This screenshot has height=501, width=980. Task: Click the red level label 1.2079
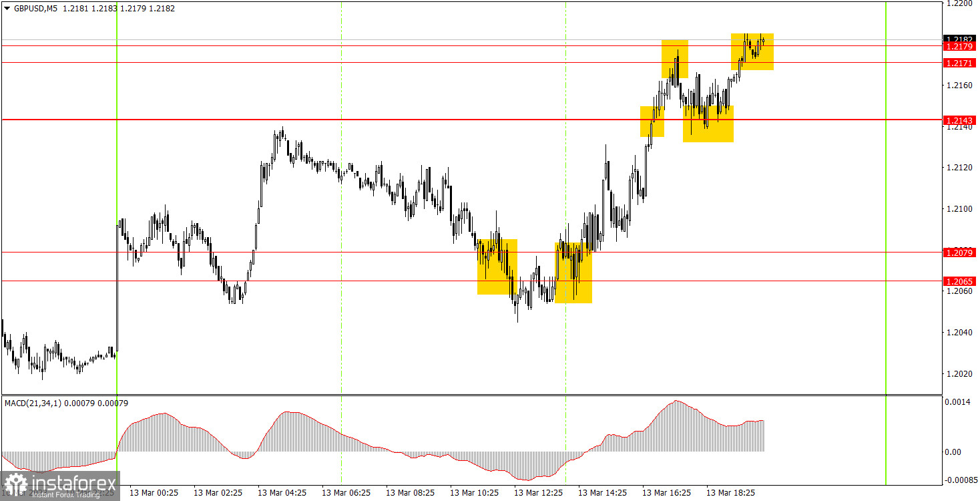(960, 253)
